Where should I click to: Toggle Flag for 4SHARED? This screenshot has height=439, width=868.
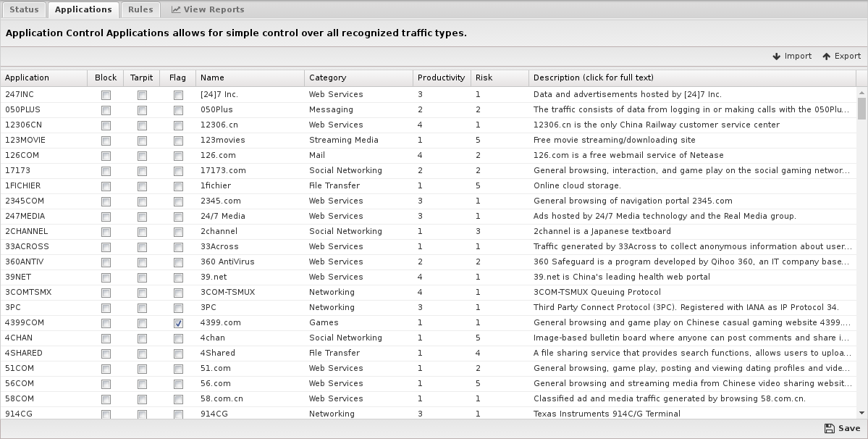pyautogui.click(x=178, y=354)
